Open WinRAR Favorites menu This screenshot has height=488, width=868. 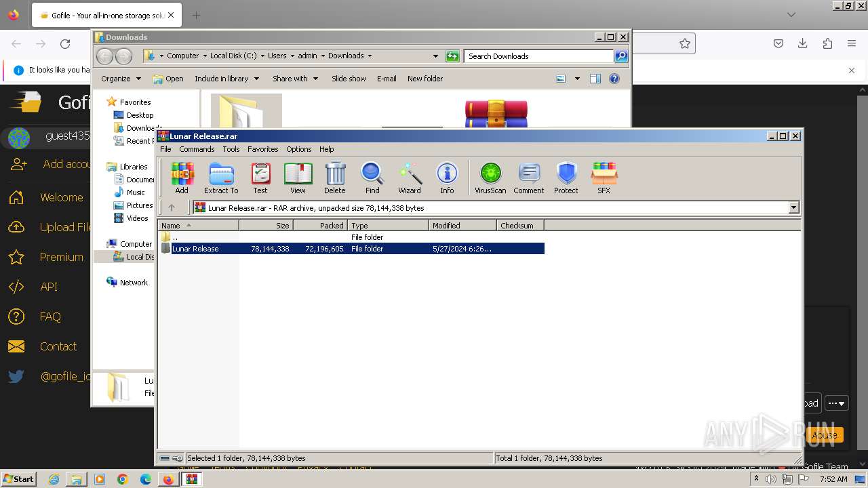pyautogui.click(x=263, y=149)
